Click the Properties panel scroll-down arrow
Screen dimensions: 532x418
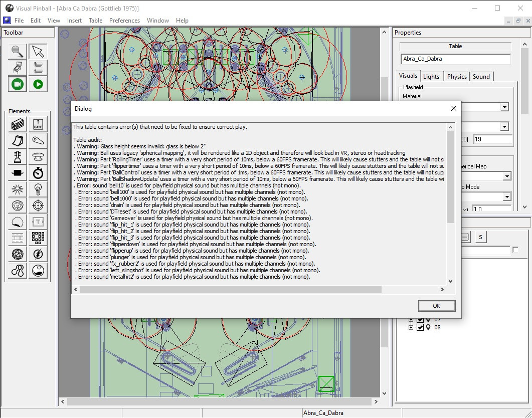pos(524,206)
